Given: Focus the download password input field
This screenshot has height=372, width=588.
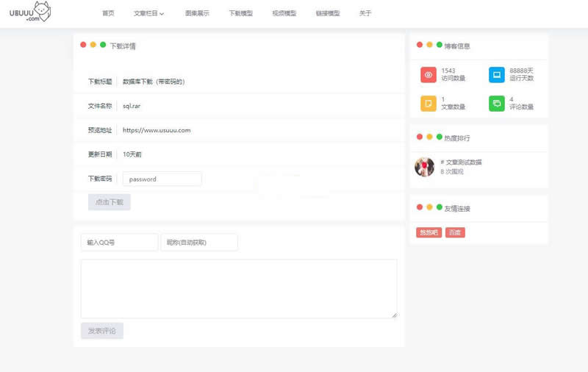Looking at the screenshot, I should pyautogui.click(x=162, y=179).
